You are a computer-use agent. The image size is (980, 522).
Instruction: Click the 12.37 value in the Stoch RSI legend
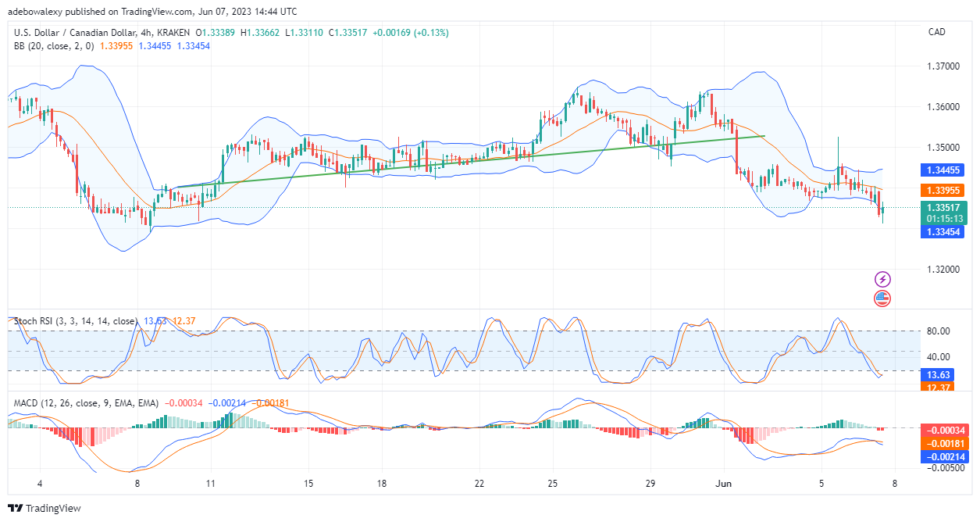[x=183, y=321]
